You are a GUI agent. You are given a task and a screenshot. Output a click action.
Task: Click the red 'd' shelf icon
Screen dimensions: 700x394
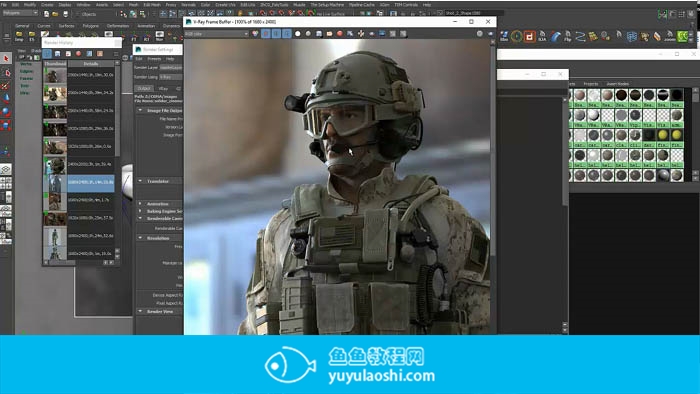(529, 37)
